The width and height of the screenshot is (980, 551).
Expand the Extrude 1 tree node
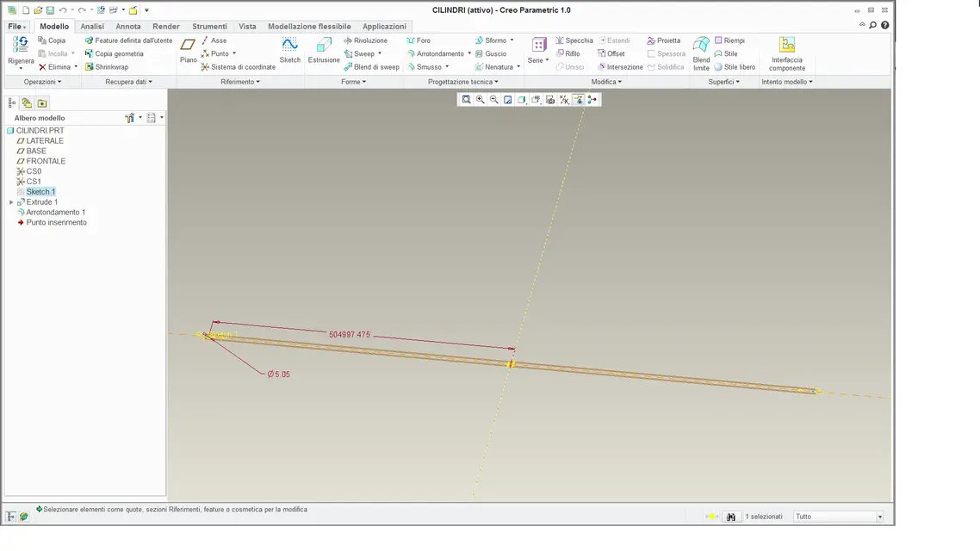11,202
